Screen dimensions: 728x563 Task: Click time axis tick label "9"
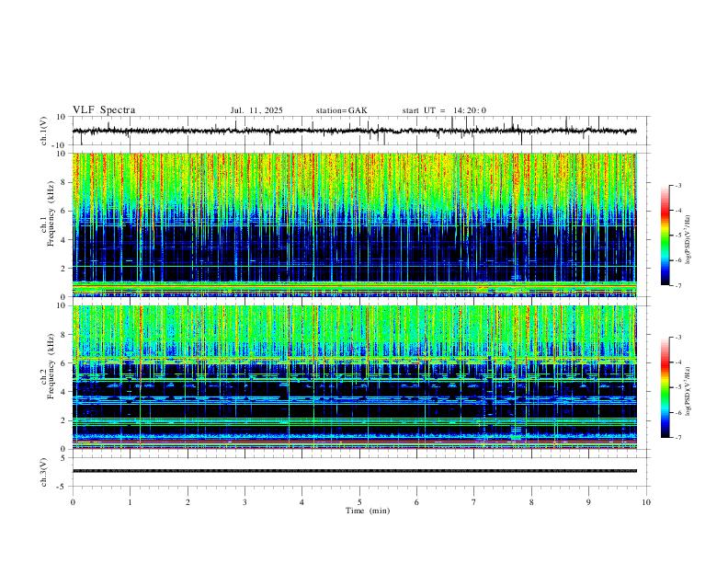tap(588, 502)
